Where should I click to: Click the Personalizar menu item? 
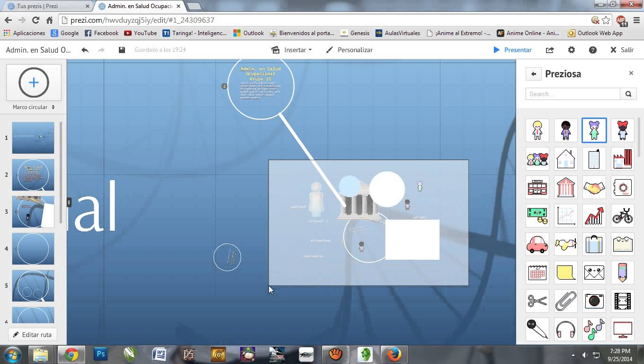click(355, 49)
